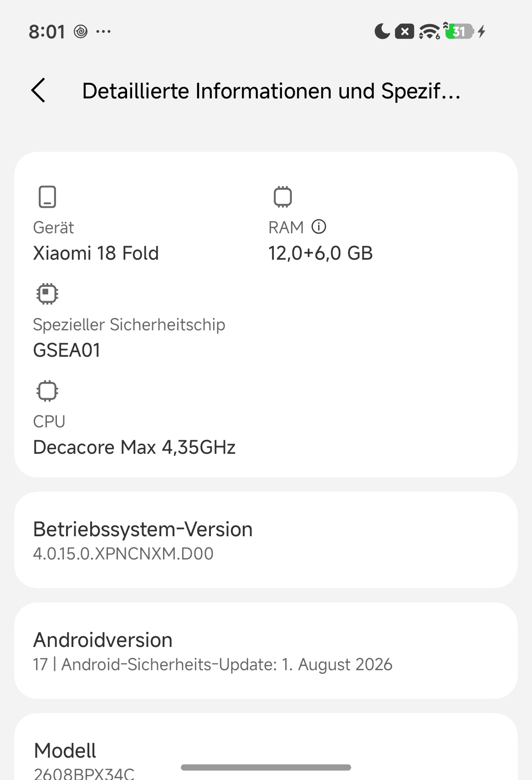Tap the battery indicator showing 31
532x780 pixels.
459,31
